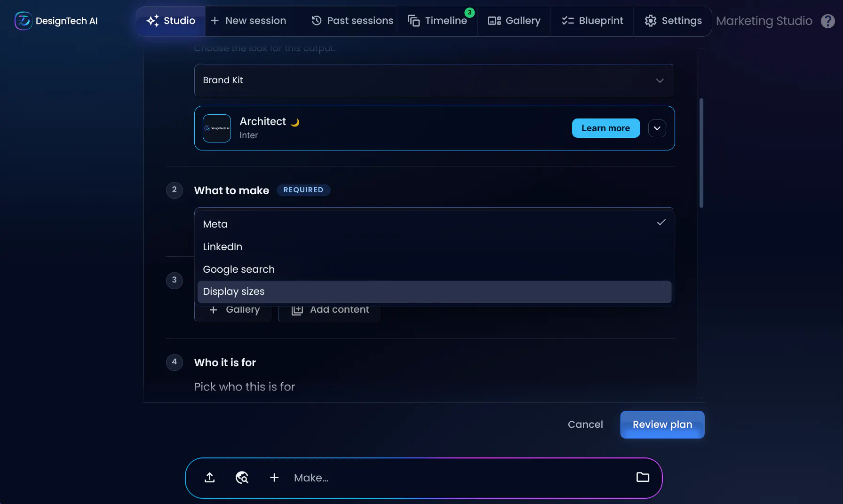Screen dimensions: 843x504
Task: Click the What to make heading
Action: tap(231, 190)
